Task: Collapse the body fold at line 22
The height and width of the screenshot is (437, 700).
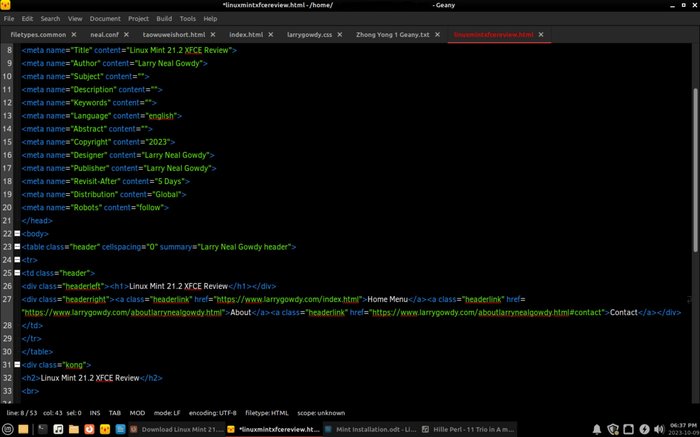Action: [17, 233]
